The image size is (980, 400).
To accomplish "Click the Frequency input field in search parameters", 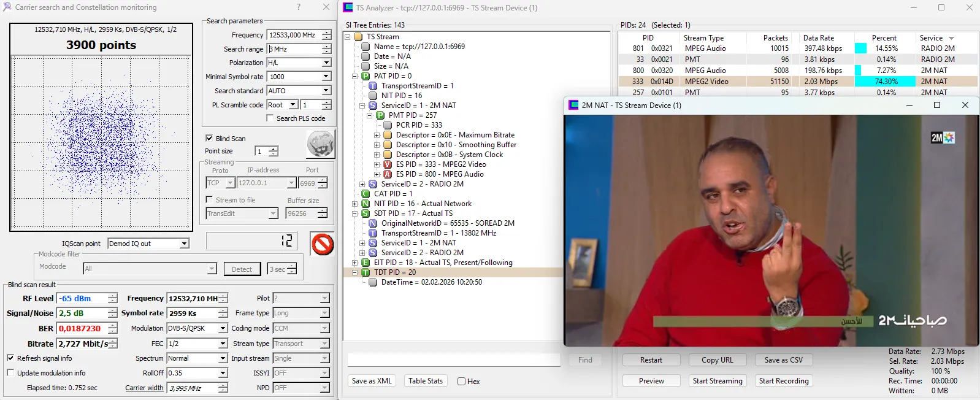I will click(x=294, y=35).
